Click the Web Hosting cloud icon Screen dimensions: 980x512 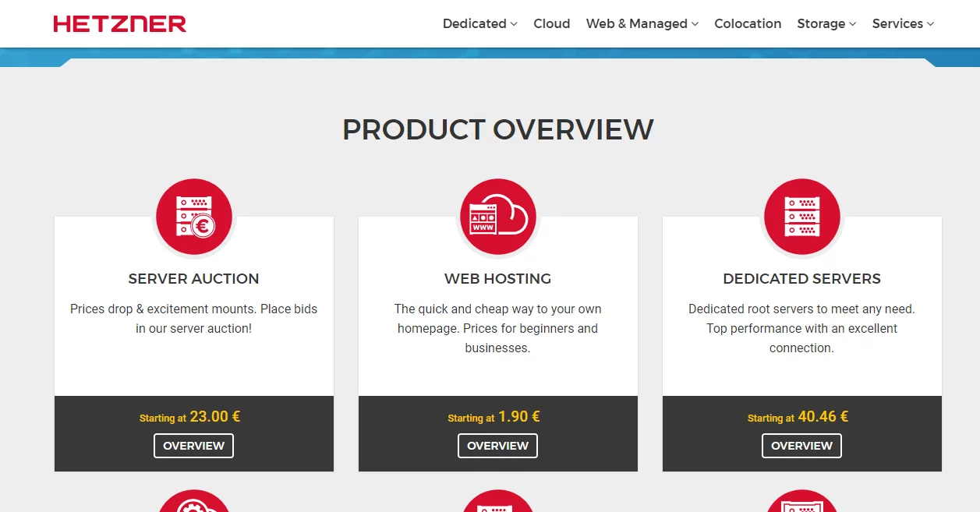(497, 217)
